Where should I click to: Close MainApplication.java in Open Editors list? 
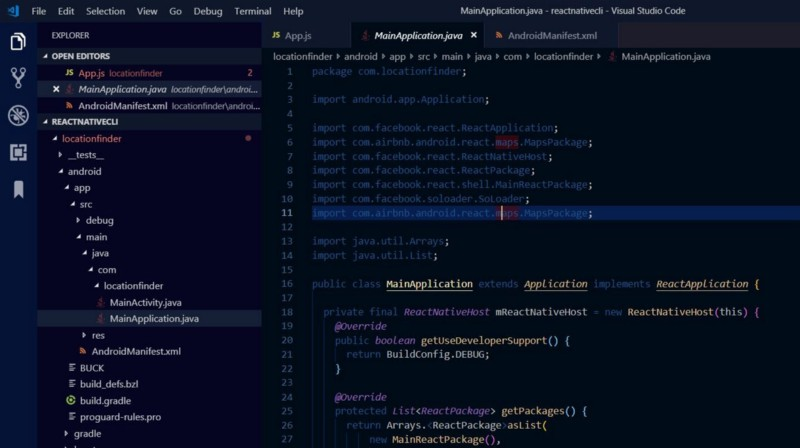pyautogui.click(x=56, y=89)
